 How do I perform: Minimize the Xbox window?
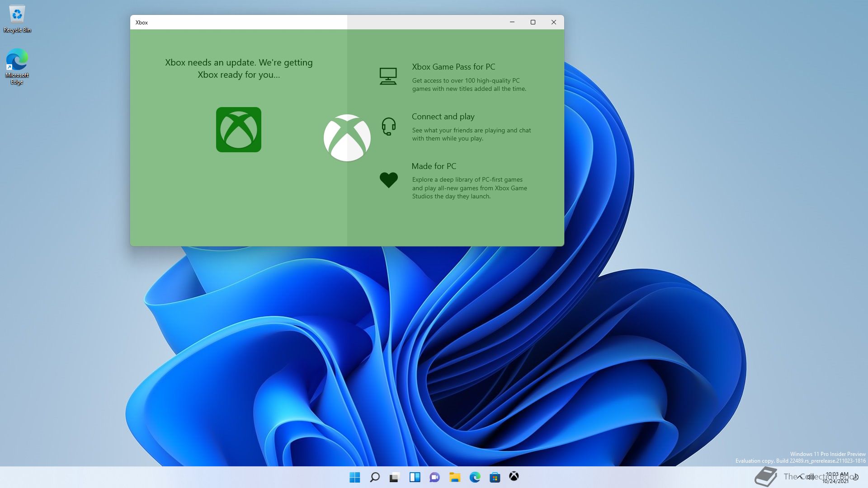[x=512, y=22]
